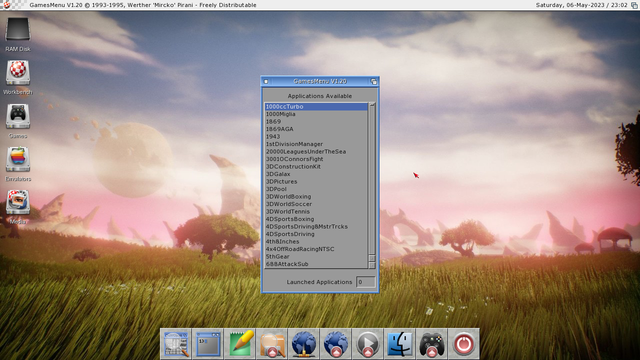The width and height of the screenshot is (640, 360).
Task: Select 3DWorldBoxing entry
Action: (x=316, y=196)
